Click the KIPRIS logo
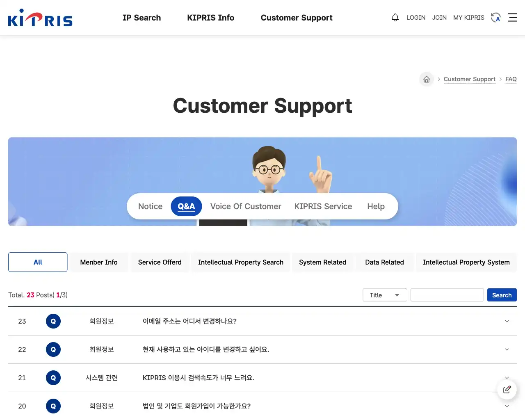The image size is (525, 420). 40,18
